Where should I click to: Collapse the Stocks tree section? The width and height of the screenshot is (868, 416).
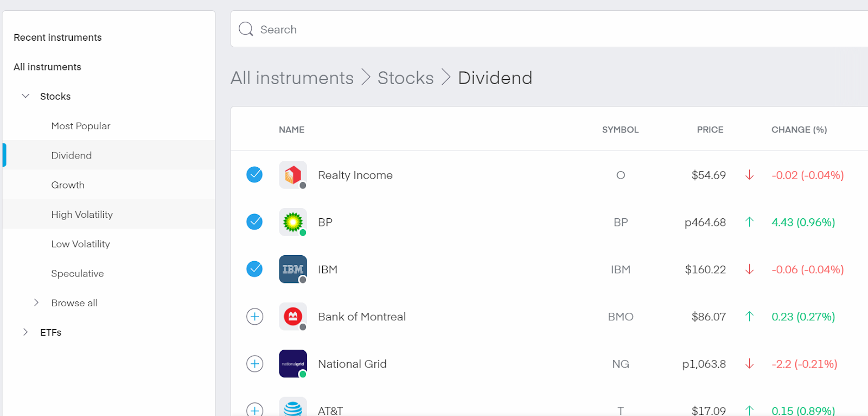(25, 96)
